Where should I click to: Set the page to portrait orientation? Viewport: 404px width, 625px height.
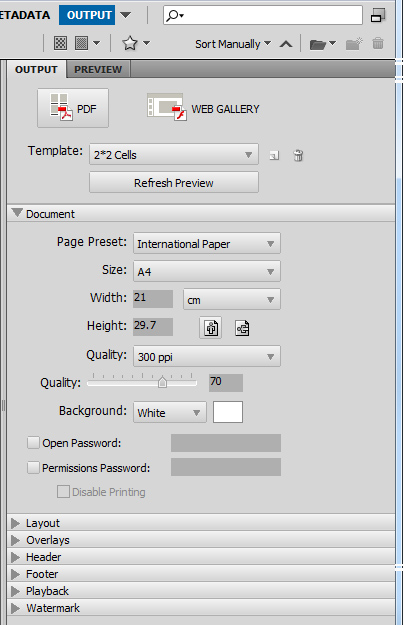pos(211,328)
